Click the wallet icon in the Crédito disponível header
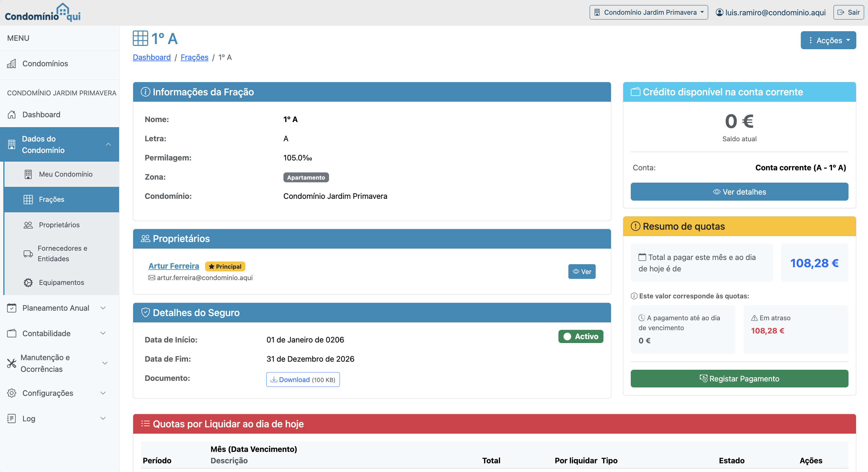This screenshot has width=868, height=472. 636,92
